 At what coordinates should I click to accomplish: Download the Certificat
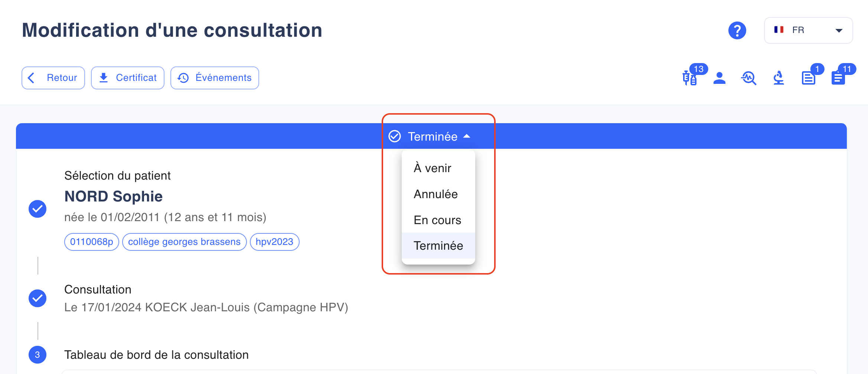coord(128,78)
